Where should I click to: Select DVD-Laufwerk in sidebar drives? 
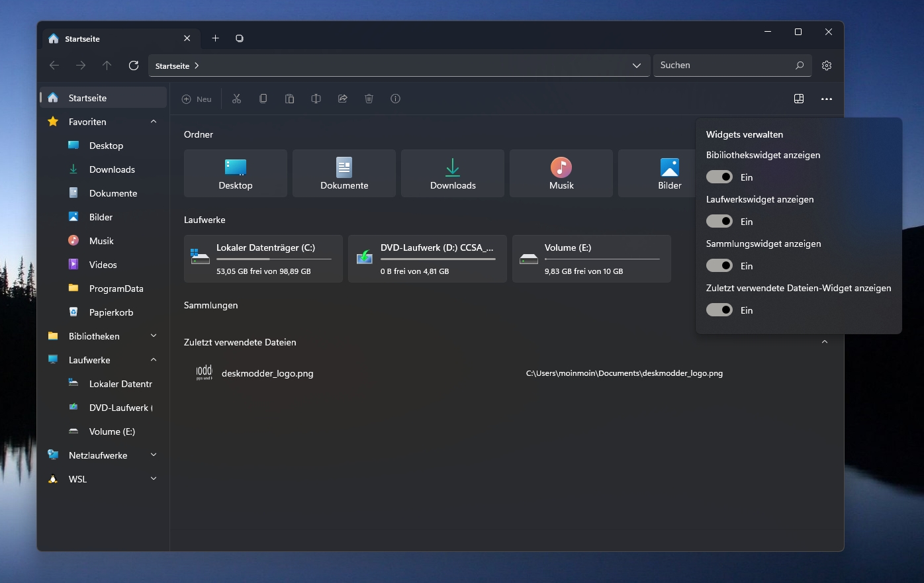tap(103, 408)
